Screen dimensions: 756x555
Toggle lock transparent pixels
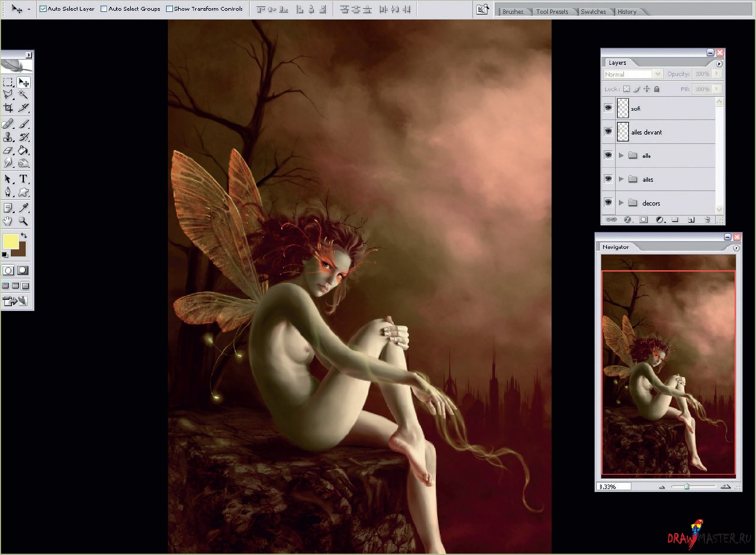[x=626, y=90]
